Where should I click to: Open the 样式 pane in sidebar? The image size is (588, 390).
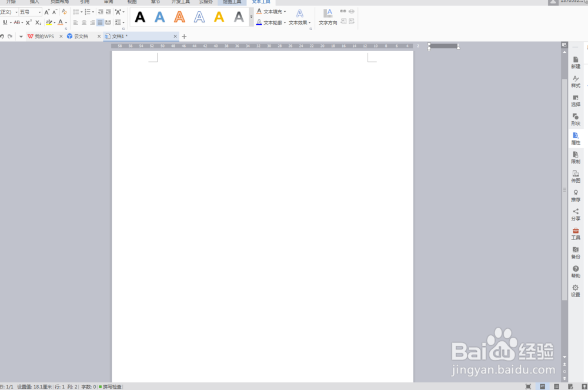pos(576,82)
